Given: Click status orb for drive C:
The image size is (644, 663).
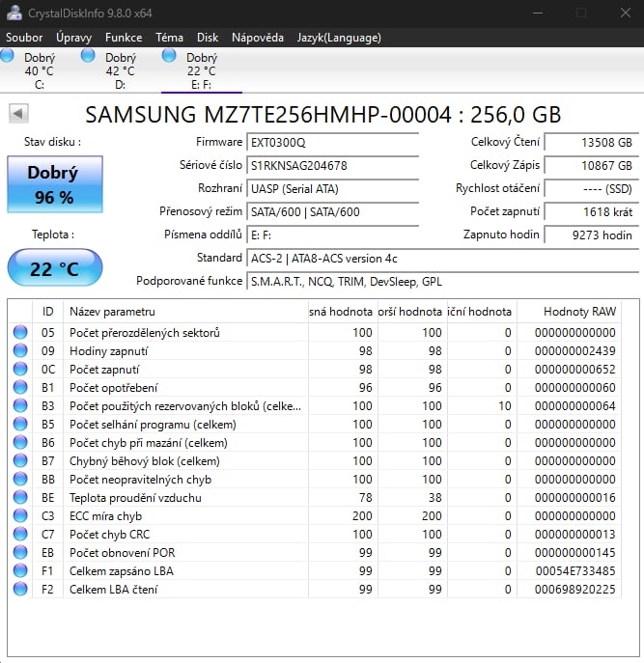Looking at the screenshot, I should click(7, 55).
